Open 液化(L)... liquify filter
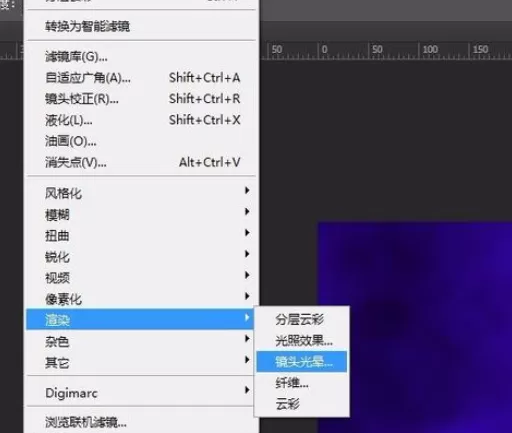 click(x=141, y=120)
